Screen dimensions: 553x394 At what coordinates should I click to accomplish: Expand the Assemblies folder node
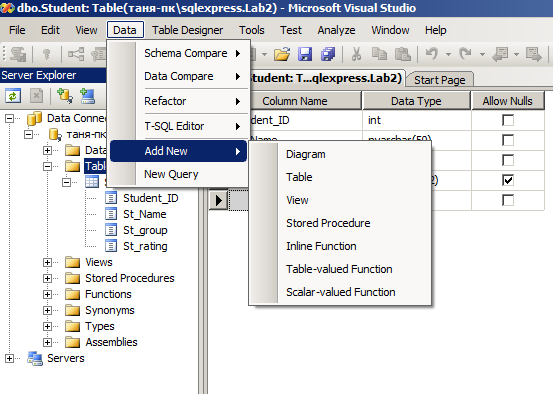point(47,343)
